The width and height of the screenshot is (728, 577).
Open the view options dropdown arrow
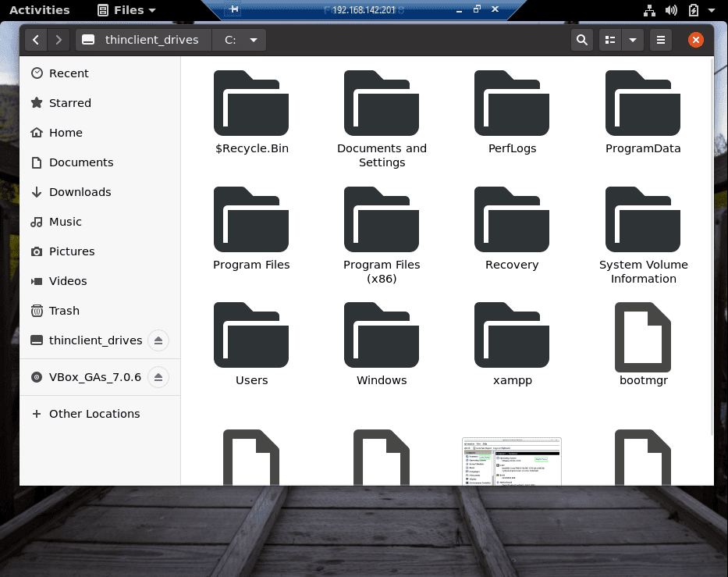click(x=632, y=40)
